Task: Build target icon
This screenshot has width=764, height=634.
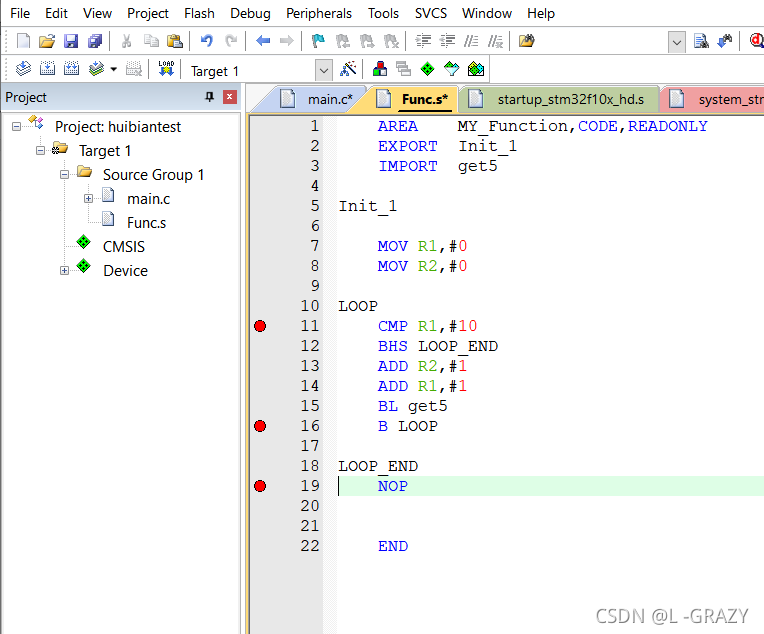Action: point(47,69)
